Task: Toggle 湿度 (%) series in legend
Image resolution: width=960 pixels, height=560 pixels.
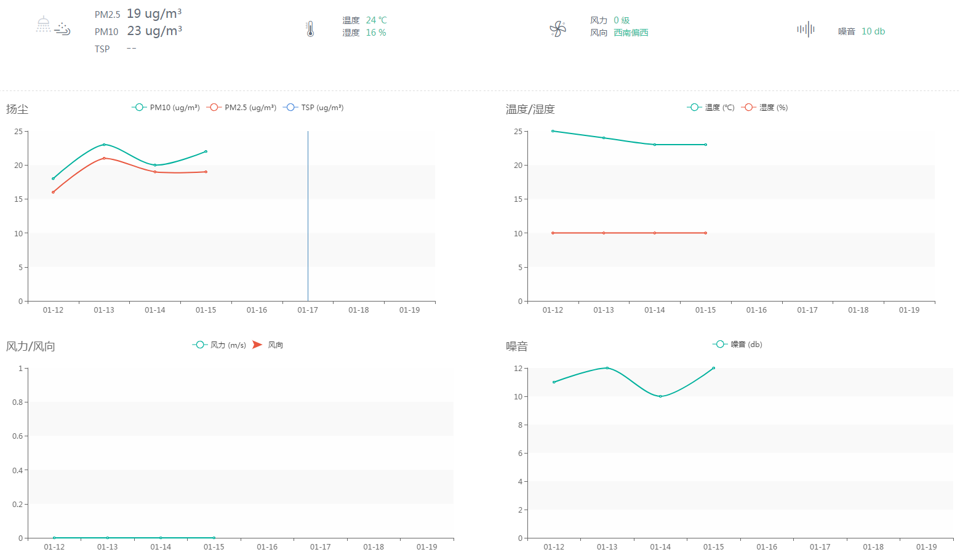Action: [x=764, y=107]
